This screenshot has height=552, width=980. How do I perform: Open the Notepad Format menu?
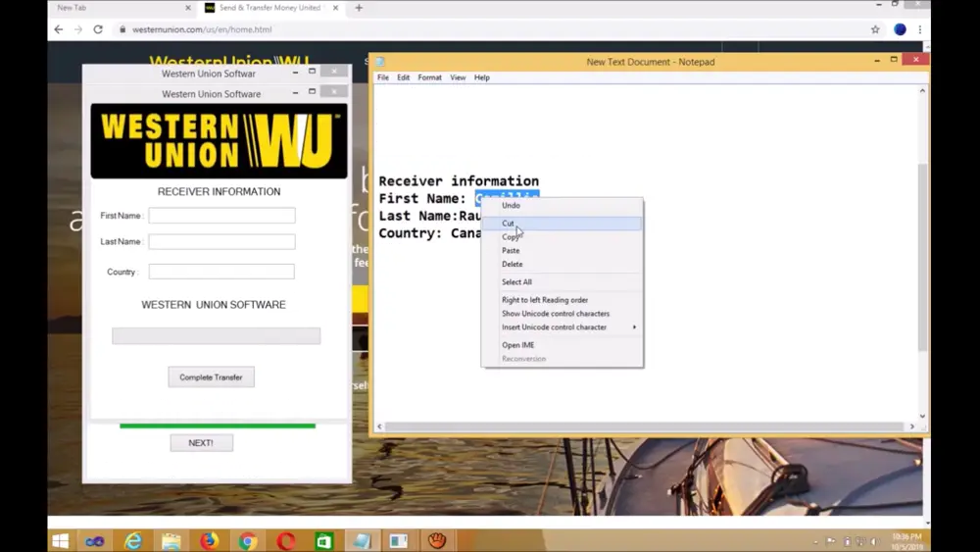(x=429, y=77)
